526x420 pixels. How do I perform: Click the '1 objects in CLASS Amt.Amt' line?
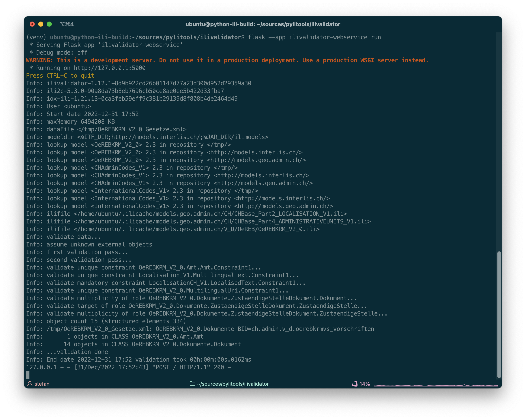point(115,337)
